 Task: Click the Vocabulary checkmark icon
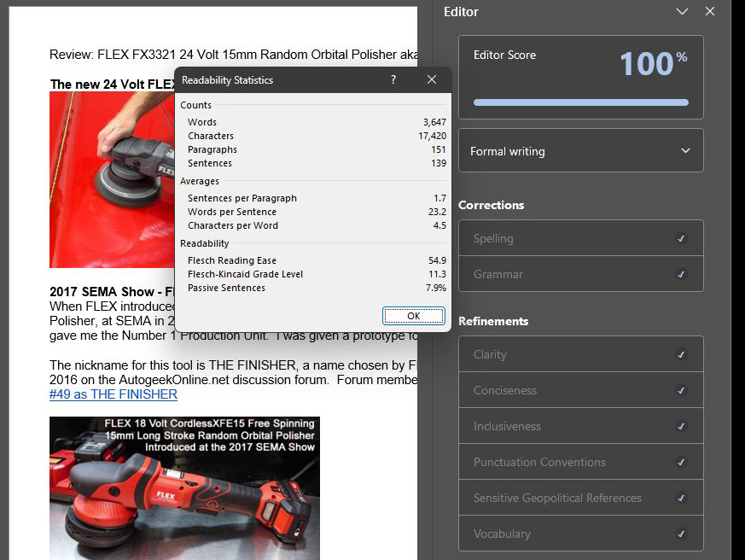pyautogui.click(x=681, y=534)
